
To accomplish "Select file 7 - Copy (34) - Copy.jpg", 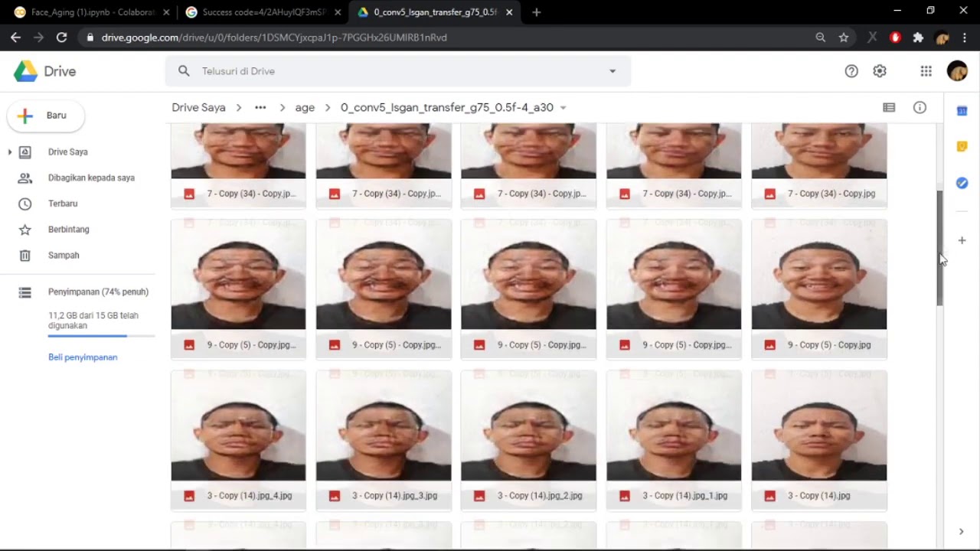I will click(819, 166).
